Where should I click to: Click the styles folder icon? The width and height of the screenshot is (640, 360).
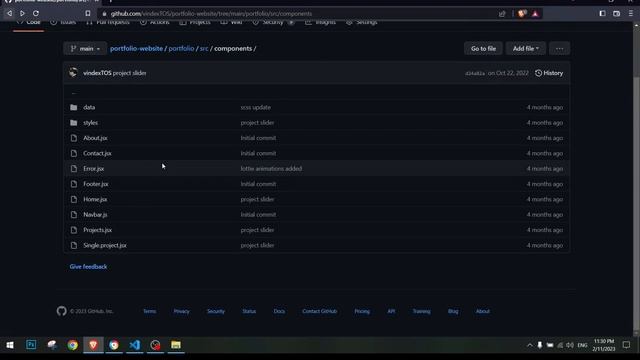[x=73, y=122]
